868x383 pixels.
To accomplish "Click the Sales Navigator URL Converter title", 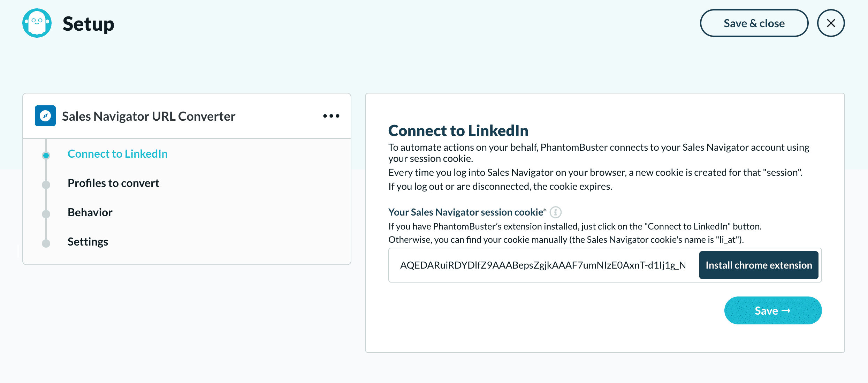I will point(149,116).
